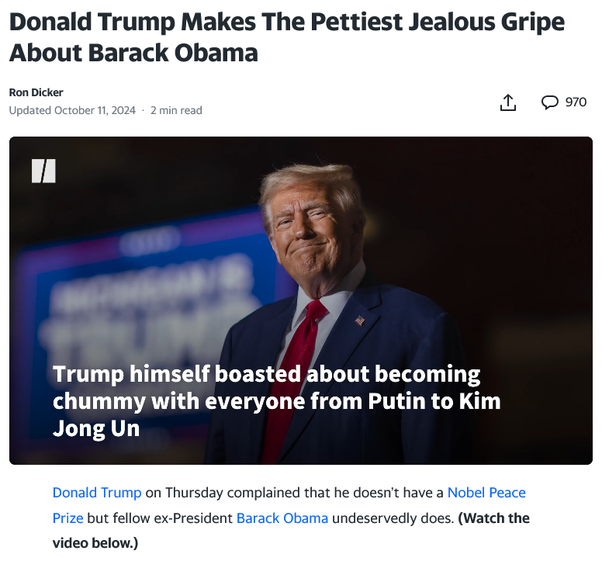
Task: Click the 2 min read label
Action: click(176, 111)
